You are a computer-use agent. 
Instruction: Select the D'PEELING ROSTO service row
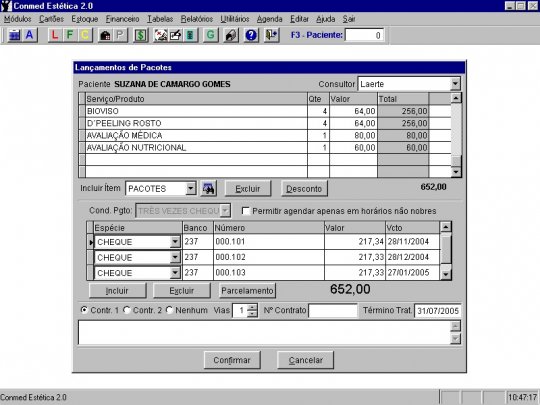tap(264, 123)
